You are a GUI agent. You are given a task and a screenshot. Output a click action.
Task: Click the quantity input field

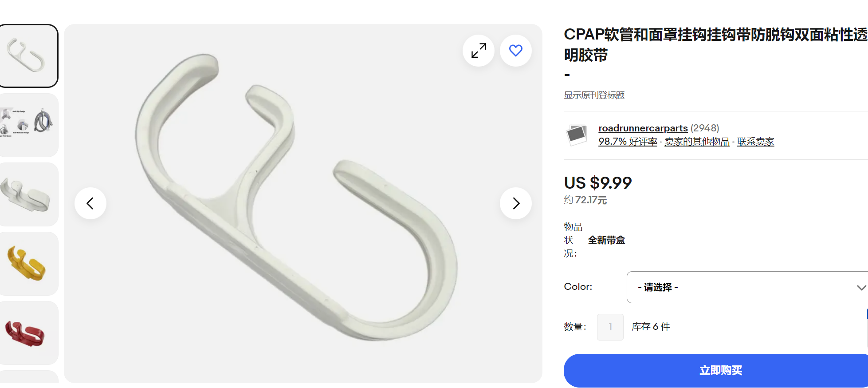[610, 327]
